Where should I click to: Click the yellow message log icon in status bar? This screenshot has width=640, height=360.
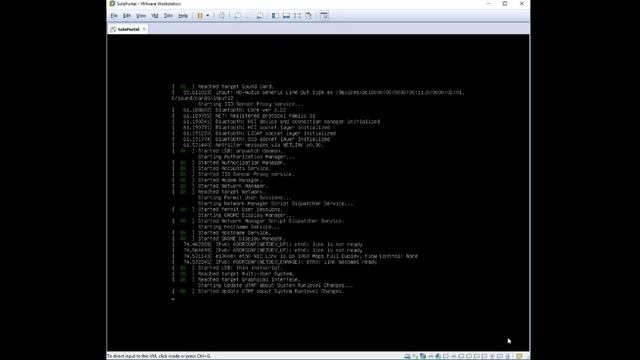coord(519,356)
